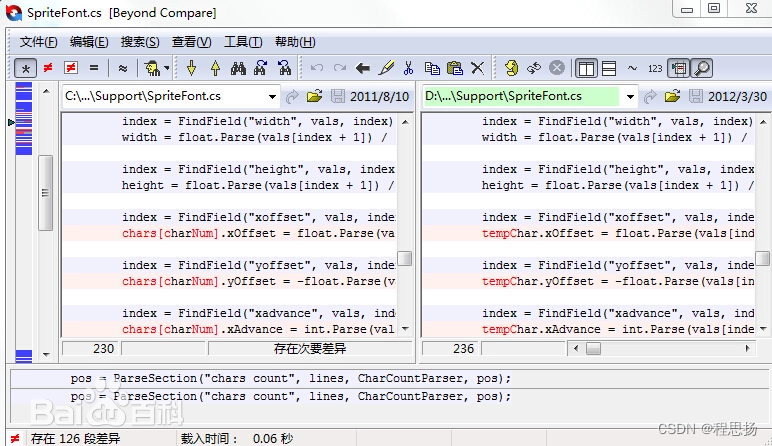Toggle Show Same (equals sign) filter

click(94, 68)
